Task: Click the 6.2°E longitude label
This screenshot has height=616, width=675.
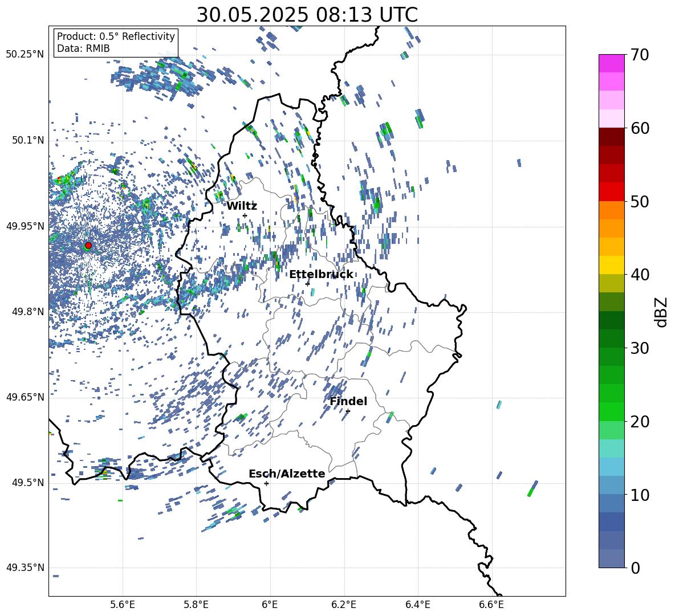Action: (344, 605)
